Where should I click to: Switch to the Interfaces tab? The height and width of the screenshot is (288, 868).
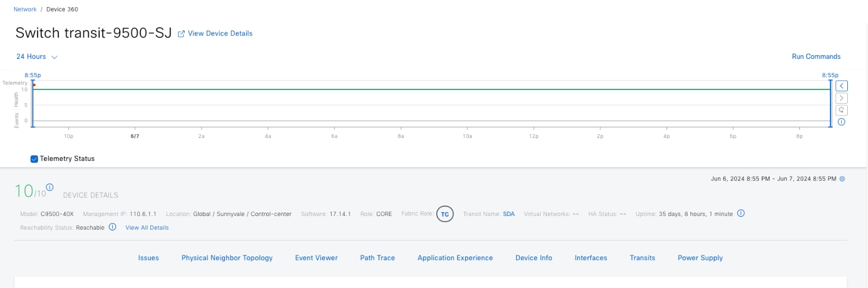[591, 258]
